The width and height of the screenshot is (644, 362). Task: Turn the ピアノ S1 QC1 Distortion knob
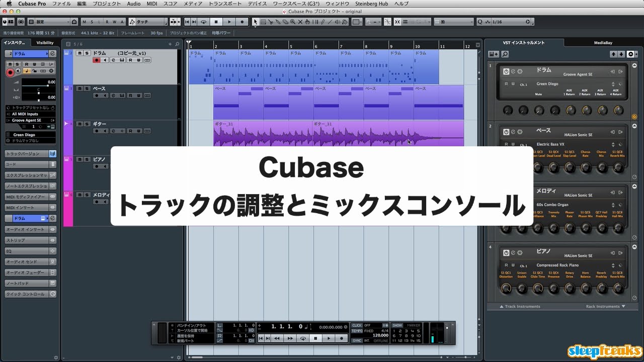tap(506, 288)
